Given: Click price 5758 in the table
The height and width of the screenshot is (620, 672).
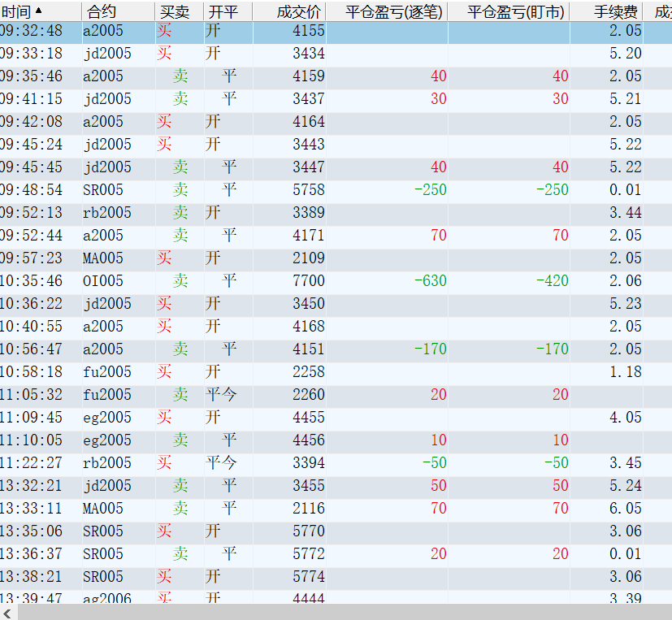Looking at the screenshot, I should point(309,190).
